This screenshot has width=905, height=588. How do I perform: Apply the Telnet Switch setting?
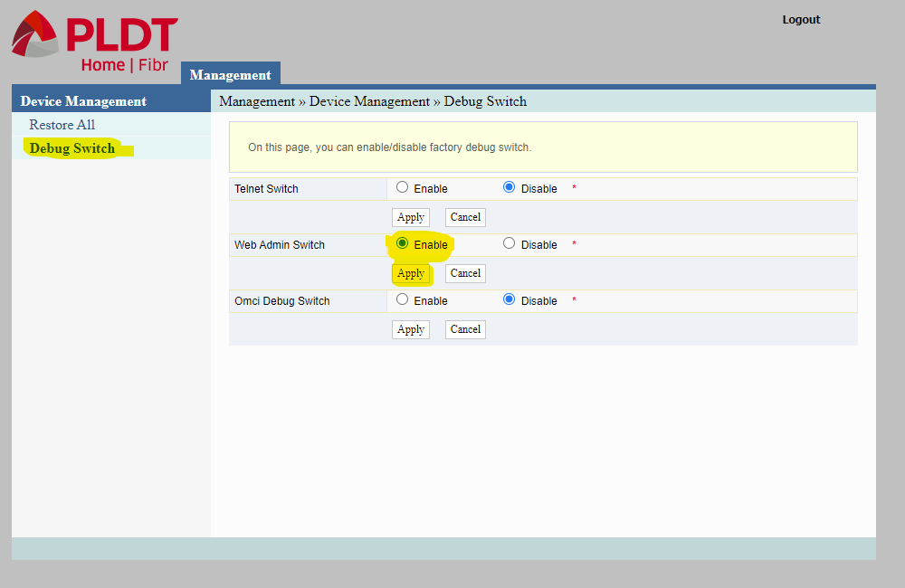(x=410, y=216)
